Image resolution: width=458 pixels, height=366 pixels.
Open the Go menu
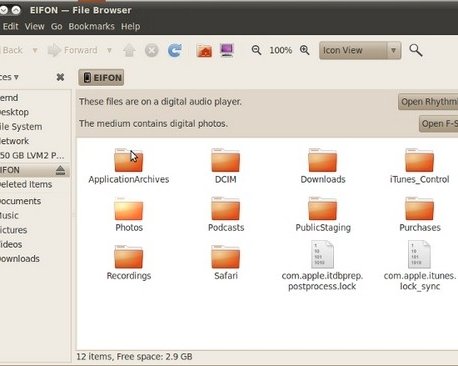57,26
